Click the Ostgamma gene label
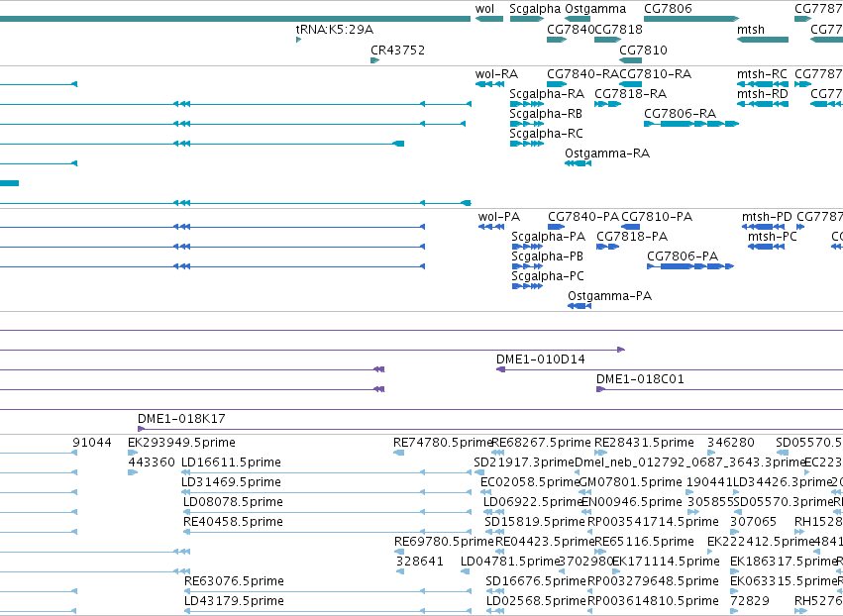Image resolution: width=843 pixels, height=616 pixels. coord(595,9)
